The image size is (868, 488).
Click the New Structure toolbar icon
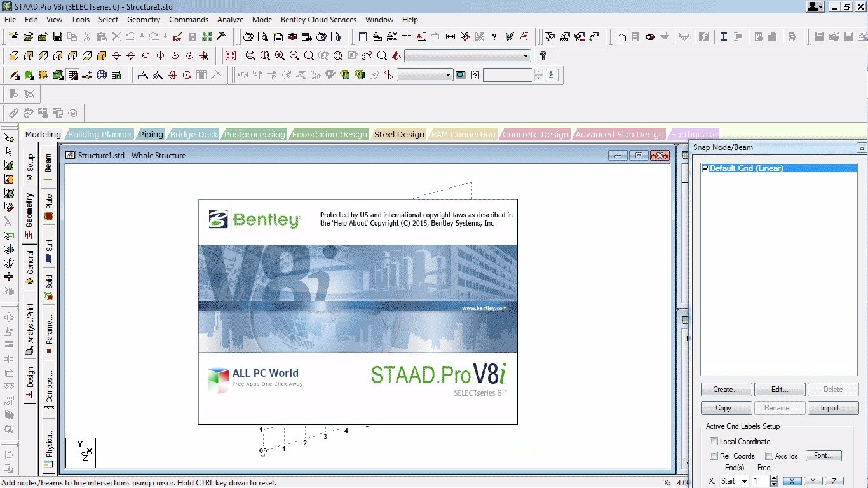pyautogui.click(x=13, y=36)
